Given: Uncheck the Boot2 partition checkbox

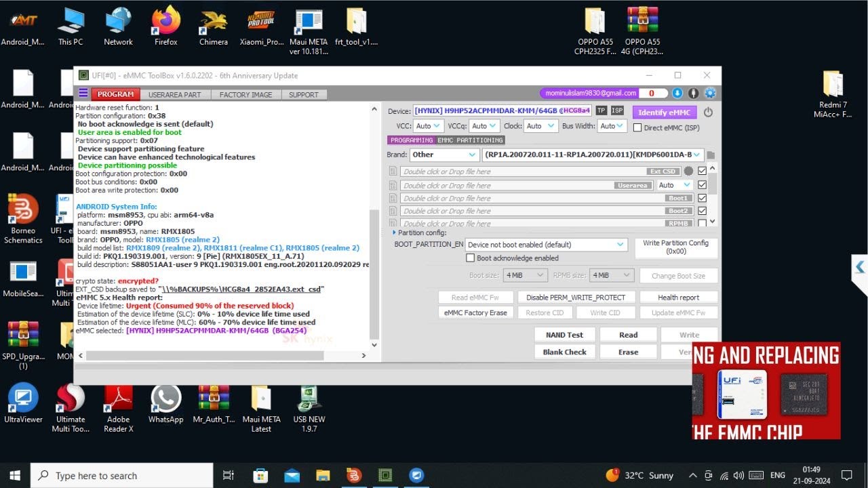Looking at the screenshot, I should 702,211.
